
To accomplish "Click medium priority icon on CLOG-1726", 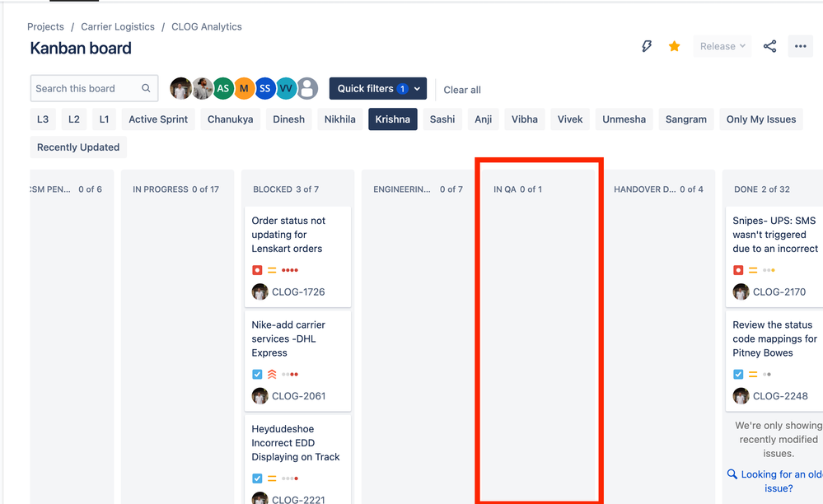I will [x=272, y=270].
